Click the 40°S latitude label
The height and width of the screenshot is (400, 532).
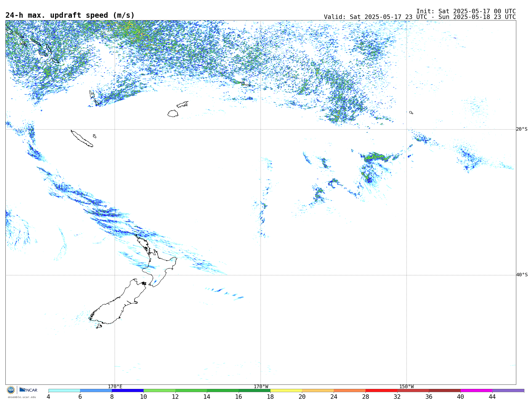522,275
